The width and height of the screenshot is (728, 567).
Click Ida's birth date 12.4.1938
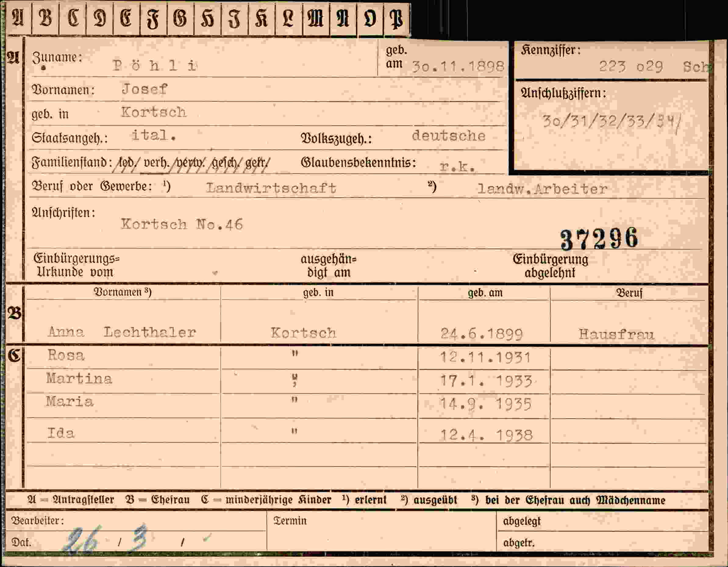[486, 435]
